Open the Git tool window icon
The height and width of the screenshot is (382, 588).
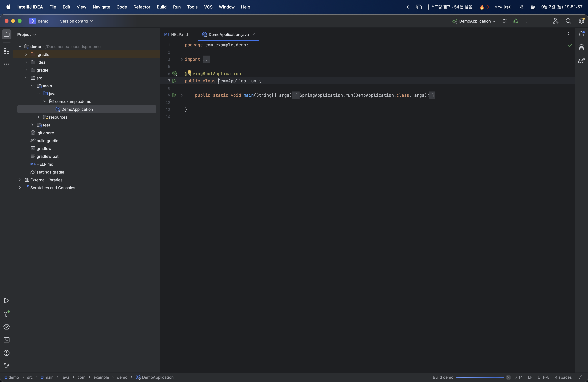pos(6,366)
